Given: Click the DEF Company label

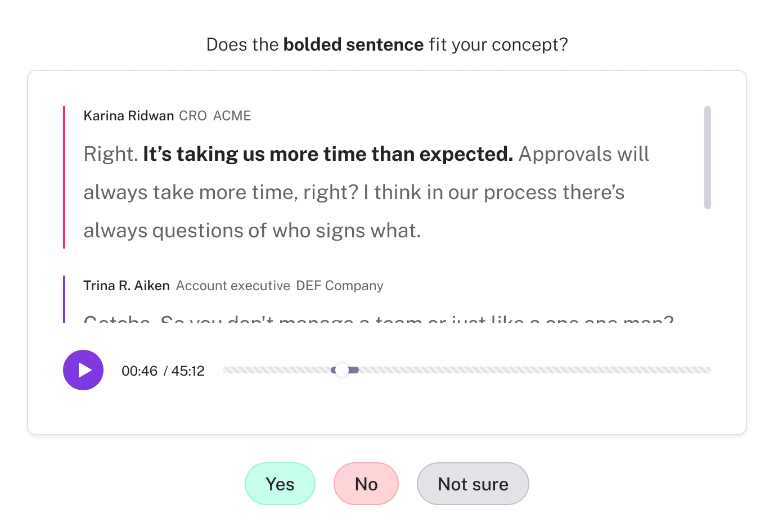Looking at the screenshot, I should 340,286.
